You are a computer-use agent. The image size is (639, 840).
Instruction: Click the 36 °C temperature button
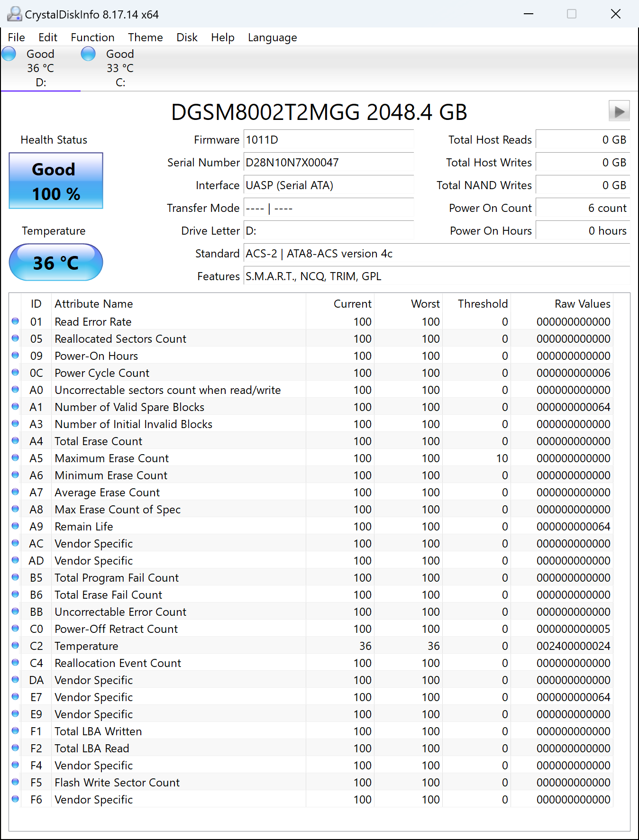click(x=56, y=262)
